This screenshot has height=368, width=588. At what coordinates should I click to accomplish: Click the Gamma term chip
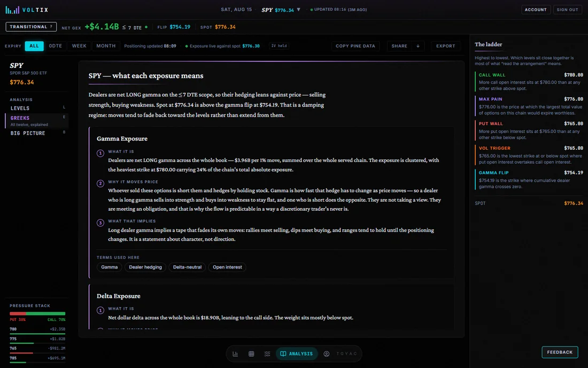(109, 267)
